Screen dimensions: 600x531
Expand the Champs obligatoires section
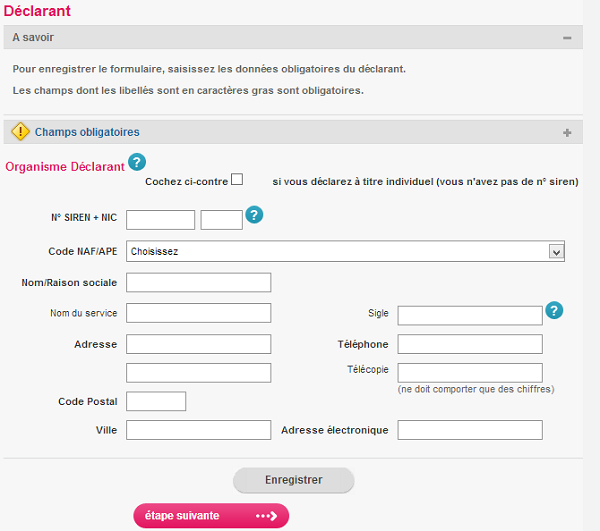click(567, 132)
